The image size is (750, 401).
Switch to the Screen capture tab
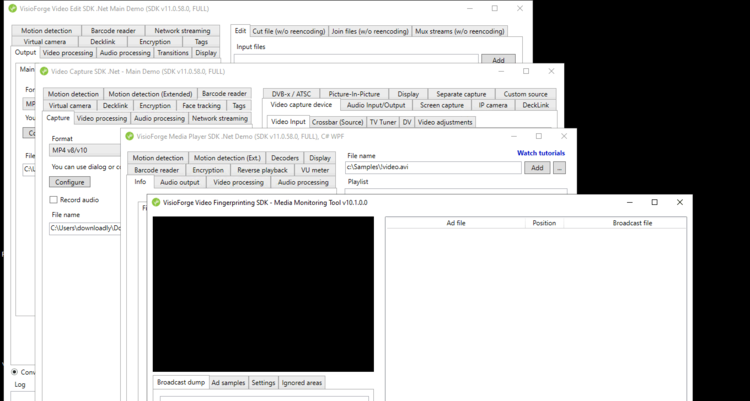[441, 105]
